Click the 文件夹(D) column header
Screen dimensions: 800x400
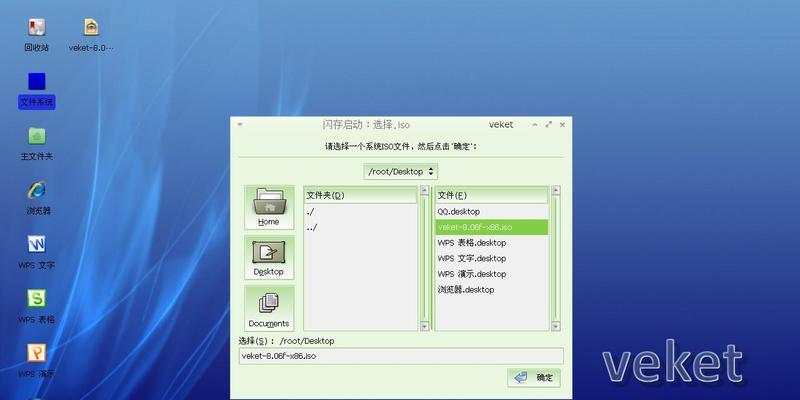pos(360,195)
